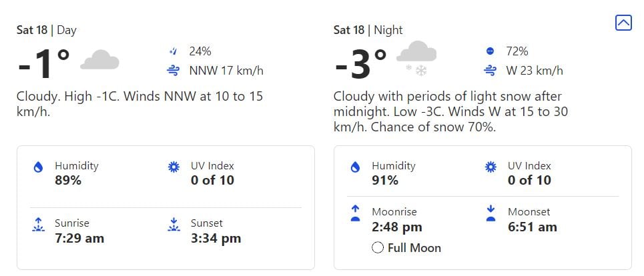Click the night UV Index sun icon
Screen dimensions: 644x276
[491, 167]
